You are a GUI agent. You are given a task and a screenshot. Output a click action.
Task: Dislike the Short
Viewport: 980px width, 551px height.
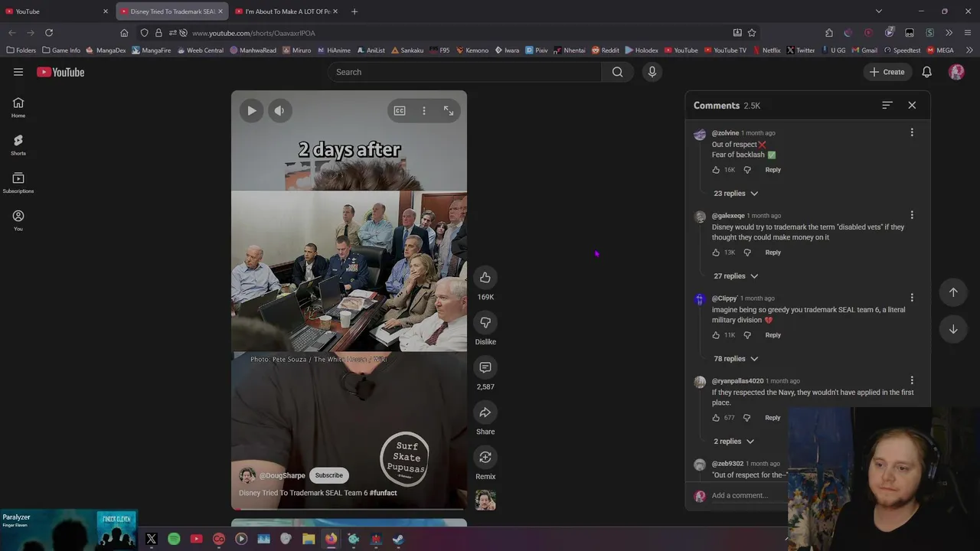485,322
